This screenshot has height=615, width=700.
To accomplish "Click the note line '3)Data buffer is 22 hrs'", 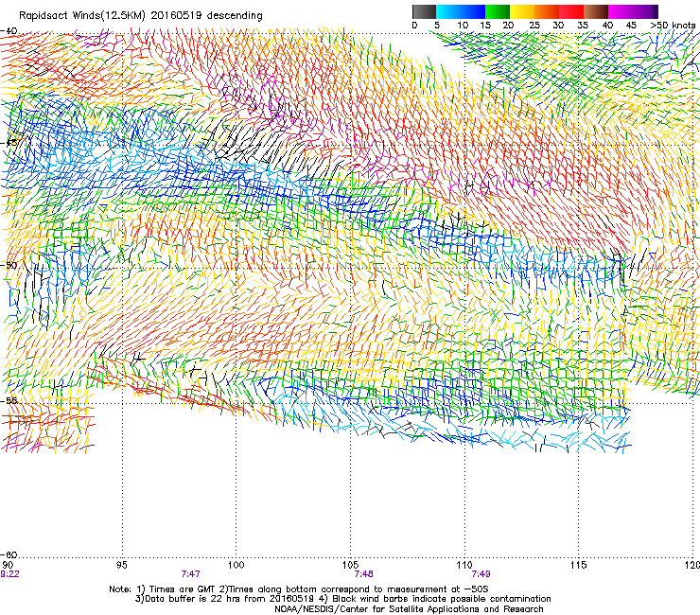I will click(342, 599).
